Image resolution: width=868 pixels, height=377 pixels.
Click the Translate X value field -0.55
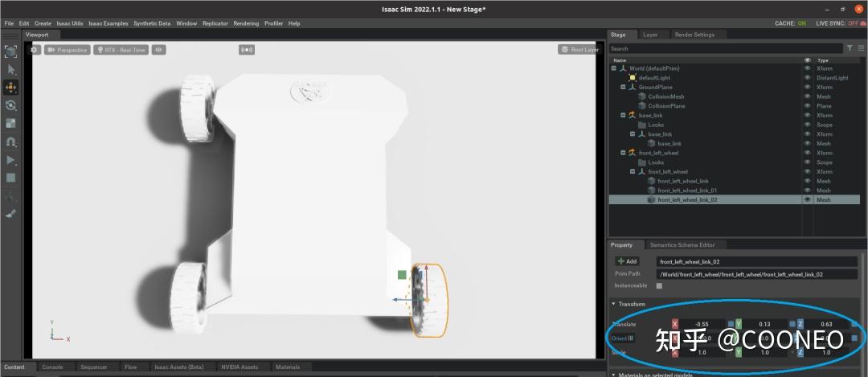point(702,324)
